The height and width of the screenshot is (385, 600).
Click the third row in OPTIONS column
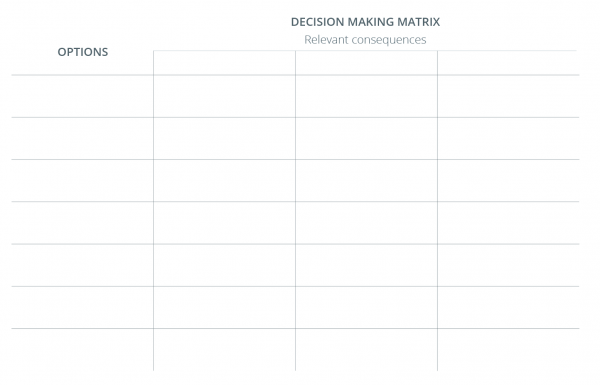[x=82, y=181]
